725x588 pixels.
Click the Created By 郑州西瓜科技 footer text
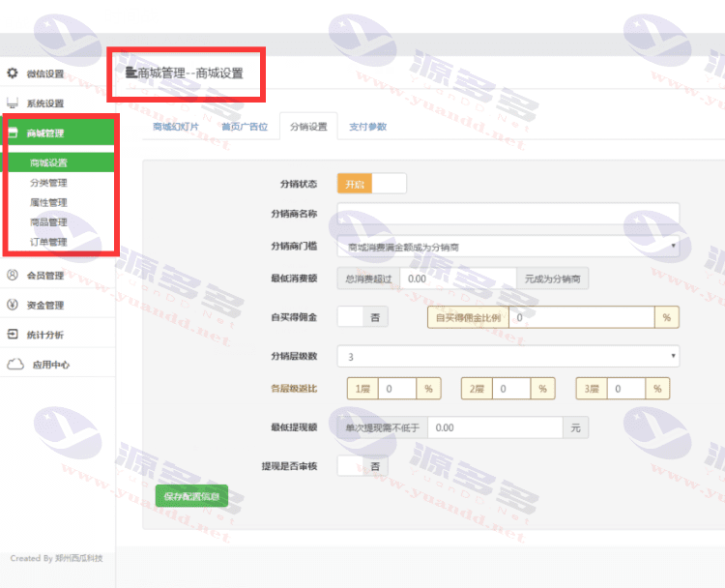pyautogui.click(x=56, y=558)
